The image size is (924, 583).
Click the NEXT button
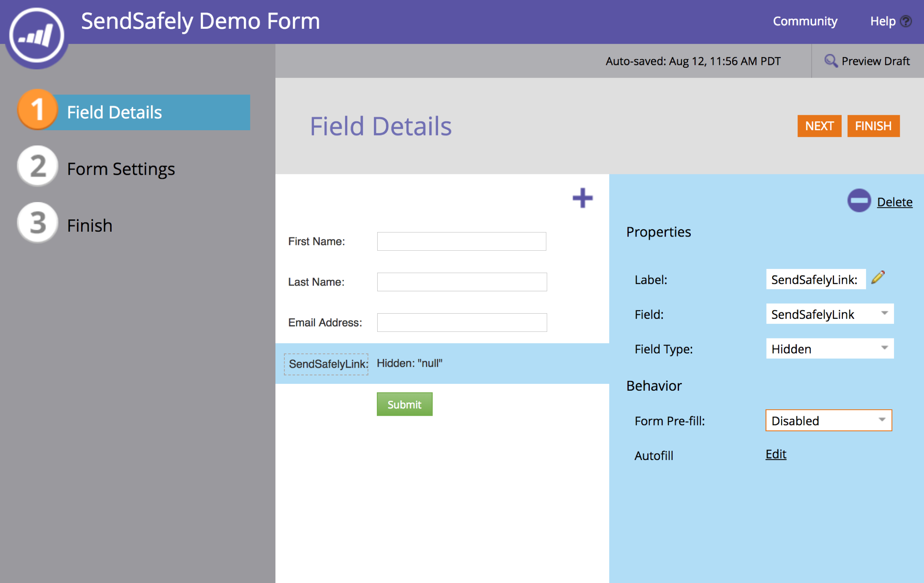pyautogui.click(x=819, y=126)
